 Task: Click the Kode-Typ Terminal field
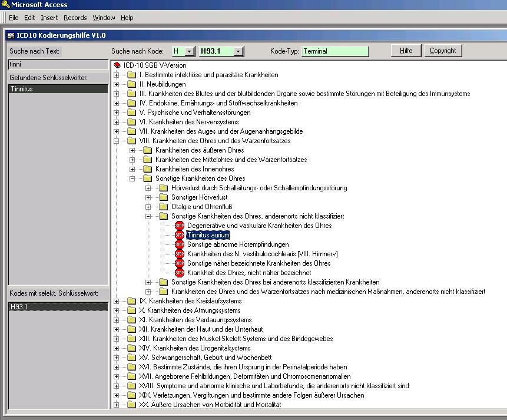335,51
